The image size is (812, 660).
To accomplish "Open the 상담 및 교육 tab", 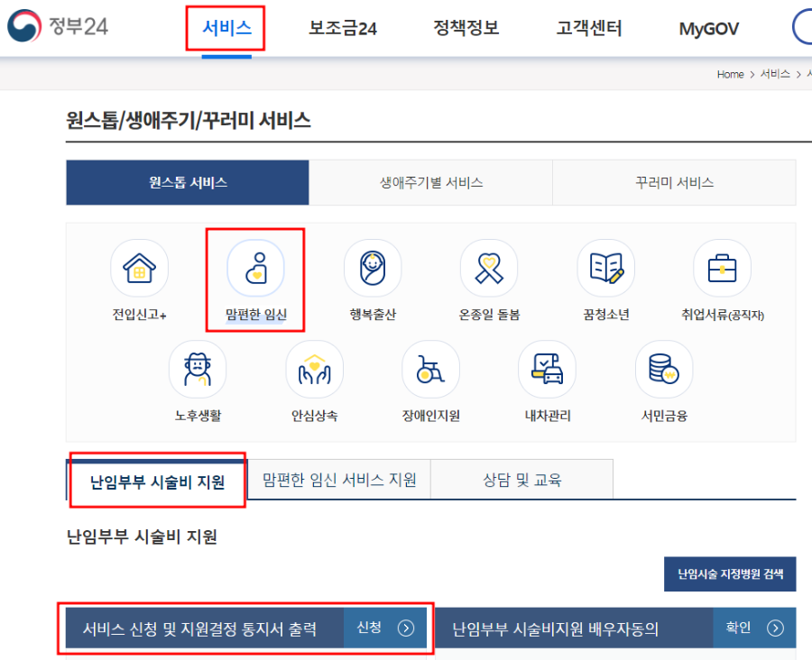I will 521,481.
